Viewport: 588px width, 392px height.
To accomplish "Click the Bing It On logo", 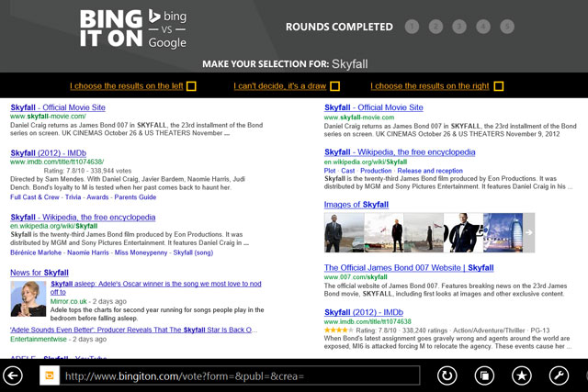I will tap(133, 29).
